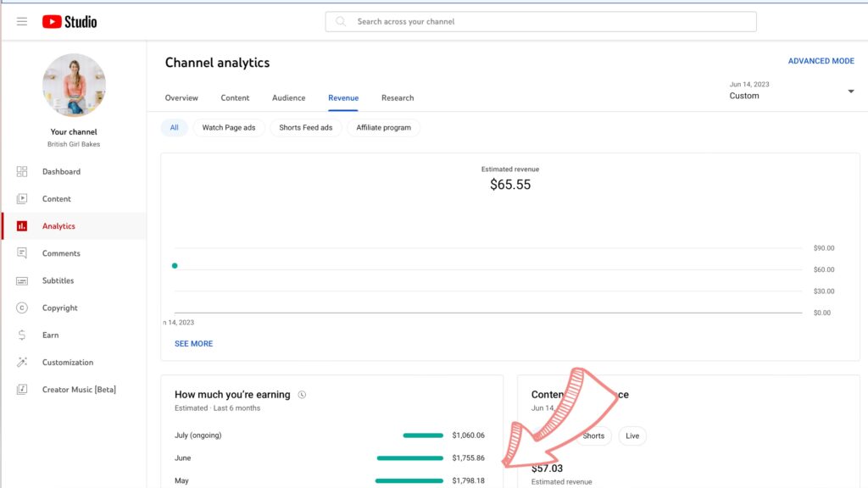This screenshot has width=868, height=488.
Task: Open the Dashboard grid icon
Action: coord(21,171)
